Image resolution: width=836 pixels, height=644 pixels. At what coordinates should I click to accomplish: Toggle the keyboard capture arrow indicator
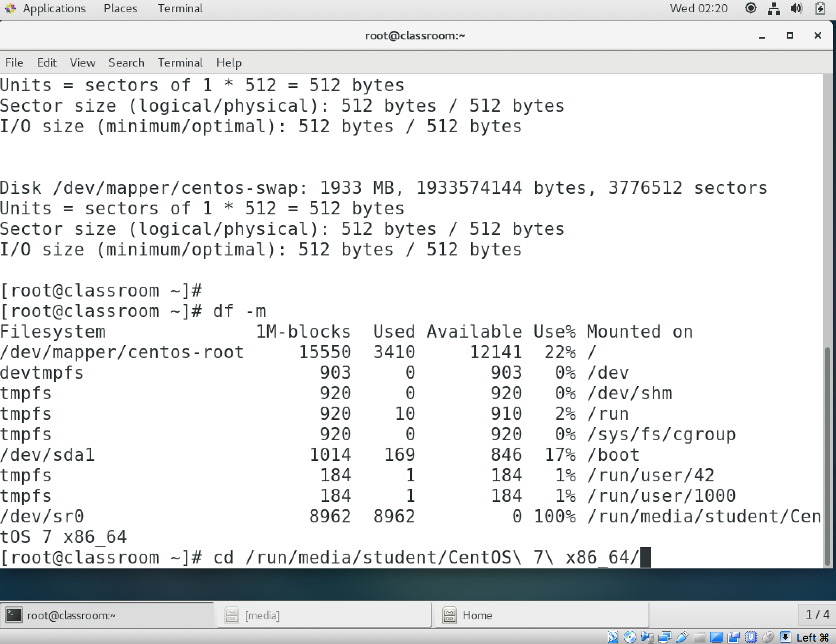point(785,637)
